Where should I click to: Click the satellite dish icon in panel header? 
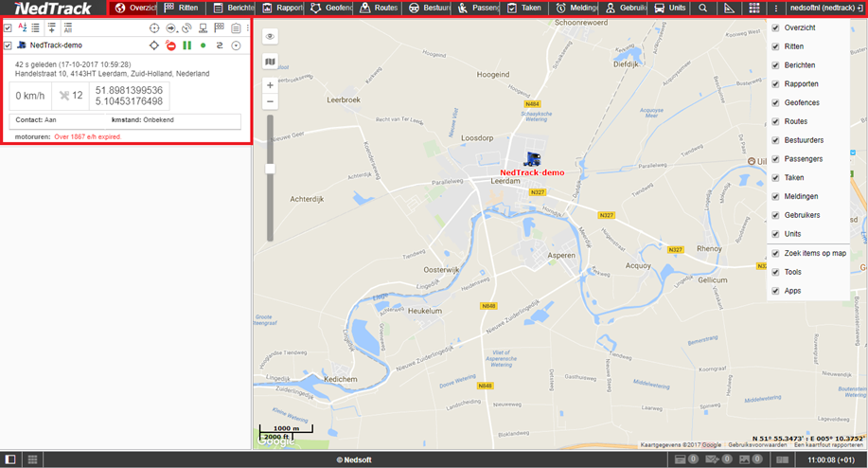187,28
